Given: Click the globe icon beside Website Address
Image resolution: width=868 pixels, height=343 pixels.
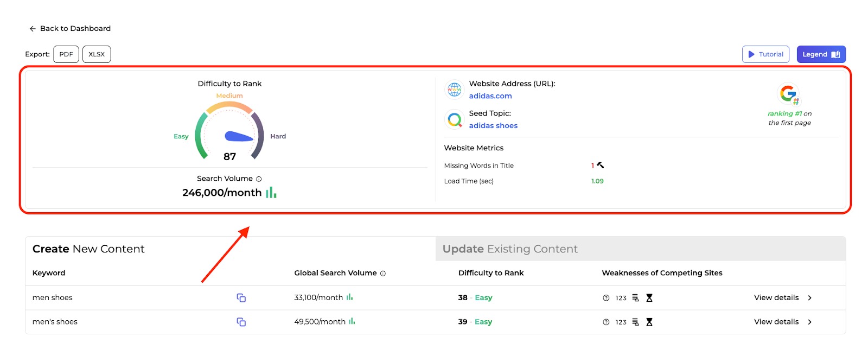Looking at the screenshot, I should [455, 89].
